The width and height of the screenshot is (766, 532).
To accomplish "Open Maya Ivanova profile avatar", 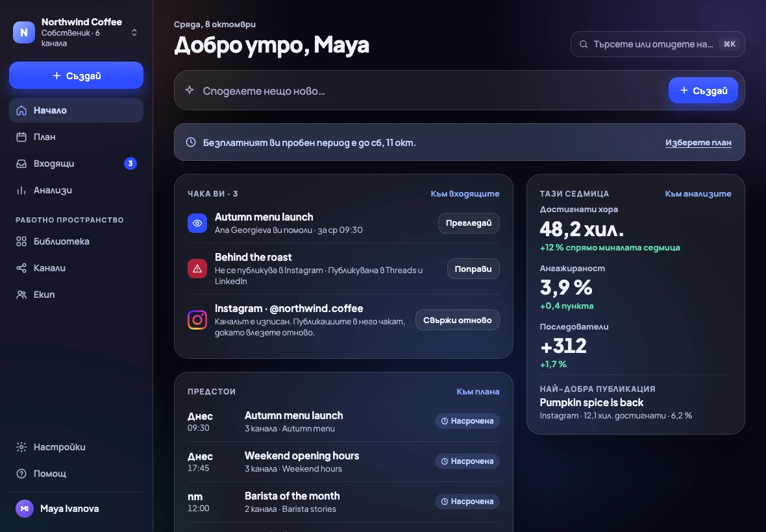I will pyautogui.click(x=25, y=509).
